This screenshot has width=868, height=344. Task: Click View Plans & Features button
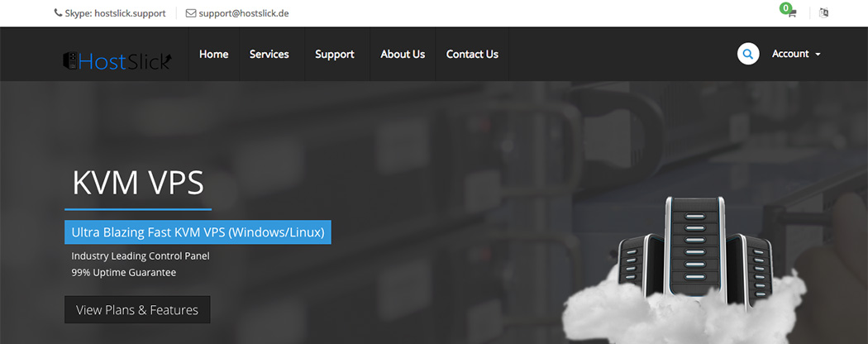pos(137,309)
